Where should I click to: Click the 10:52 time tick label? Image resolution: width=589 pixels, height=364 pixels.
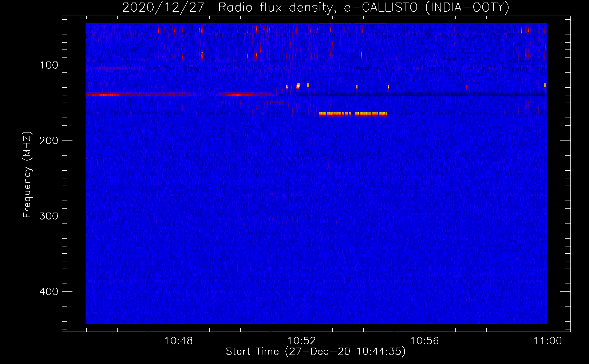point(302,341)
